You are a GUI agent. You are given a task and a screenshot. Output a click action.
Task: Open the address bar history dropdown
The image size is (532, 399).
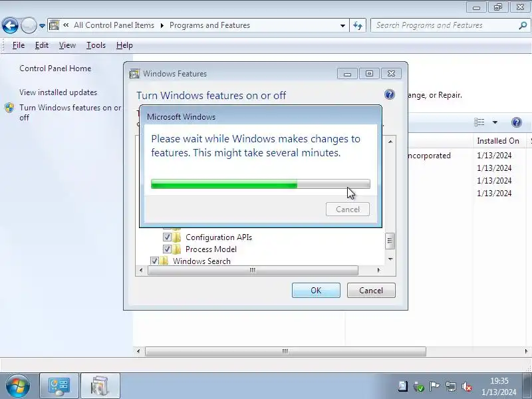click(x=342, y=26)
